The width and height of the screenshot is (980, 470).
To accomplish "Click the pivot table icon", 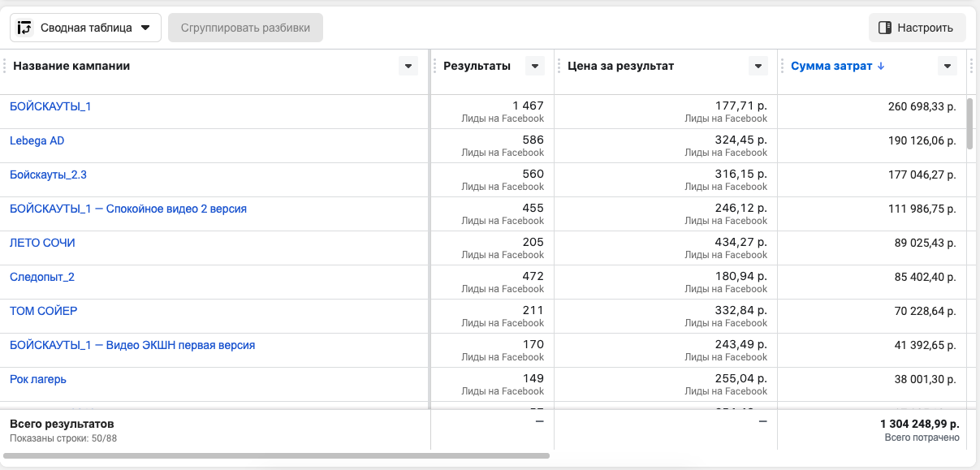I will pos(25,28).
